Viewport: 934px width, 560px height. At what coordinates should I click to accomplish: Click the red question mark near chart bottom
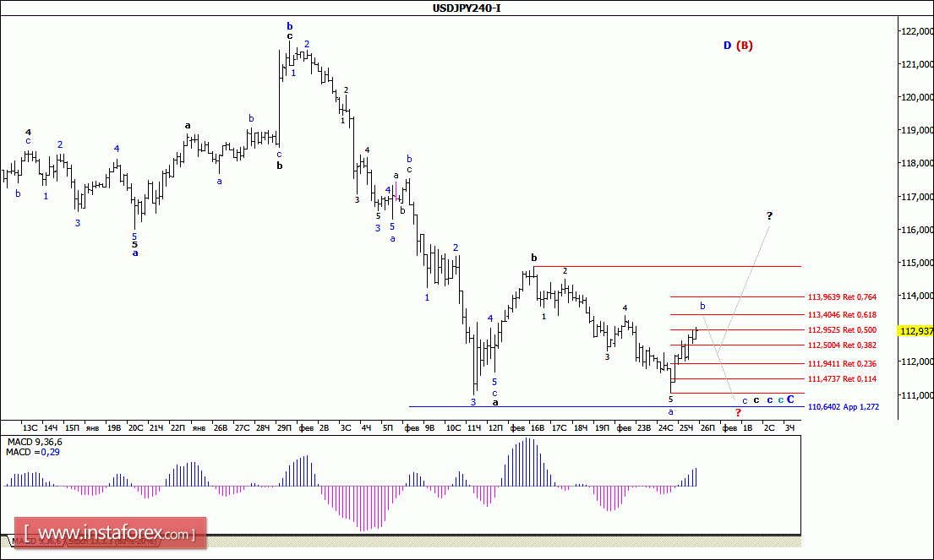pos(738,412)
